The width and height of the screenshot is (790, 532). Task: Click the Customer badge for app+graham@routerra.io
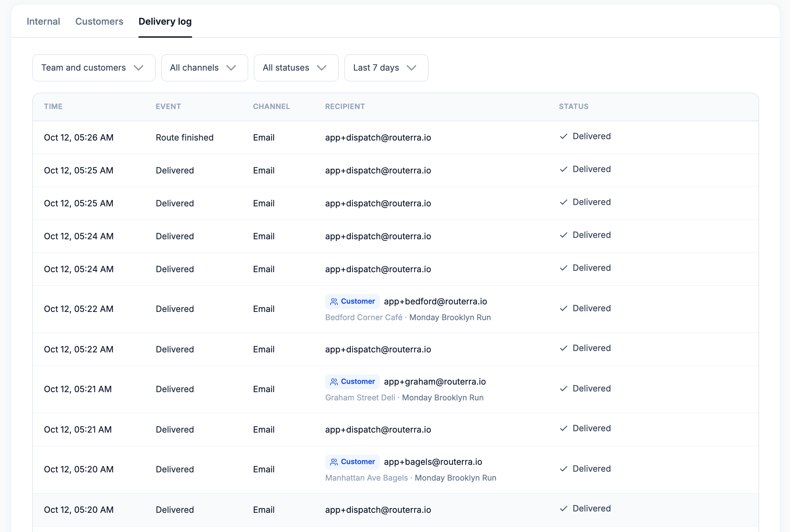352,382
